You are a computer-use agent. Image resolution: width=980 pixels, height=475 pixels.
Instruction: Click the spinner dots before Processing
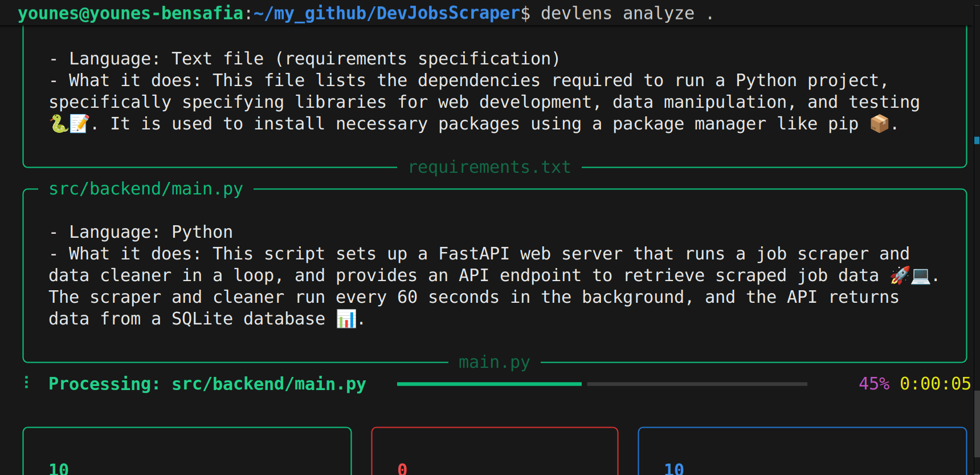coord(27,383)
